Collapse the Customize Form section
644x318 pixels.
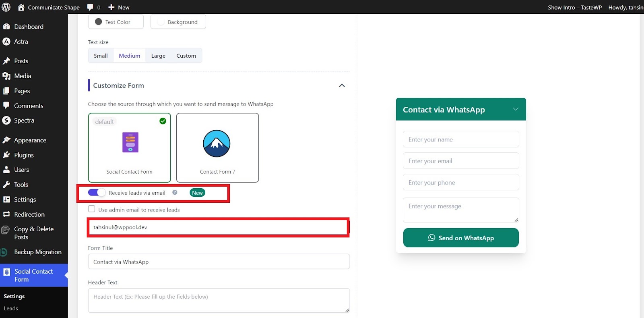(x=342, y=85)
